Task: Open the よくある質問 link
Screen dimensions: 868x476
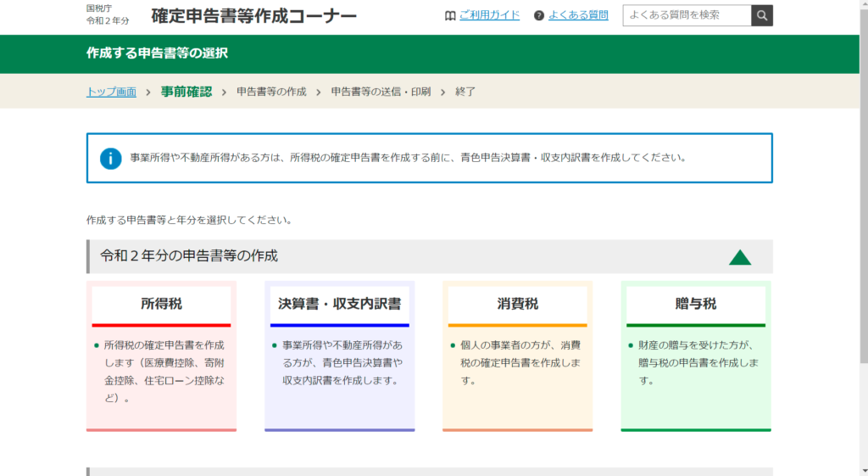Action: pyautogui.click(x=578, y=15)
